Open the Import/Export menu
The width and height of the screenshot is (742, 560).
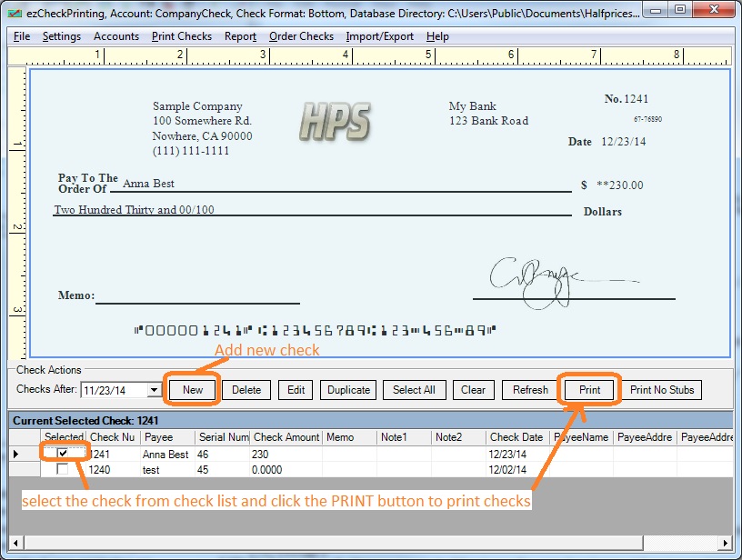(379, 36)
